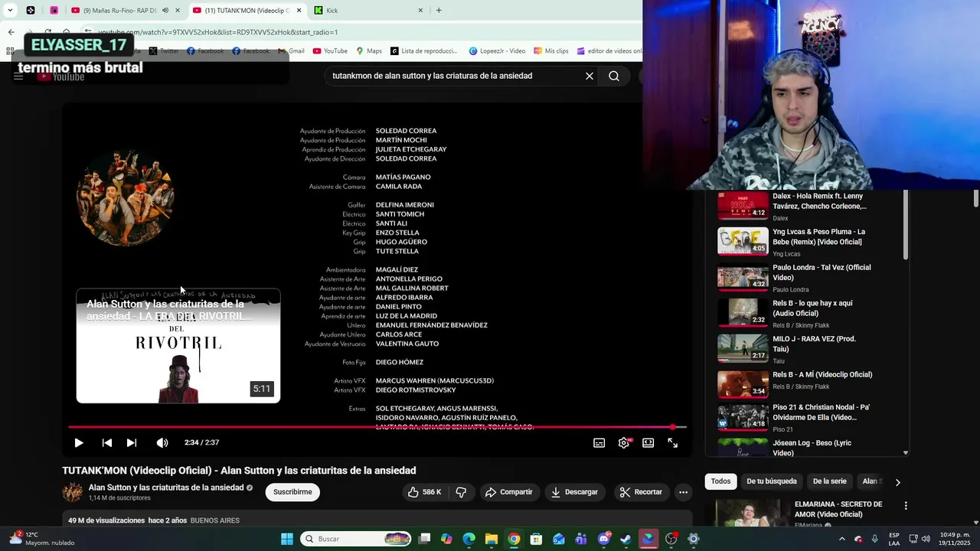
Task: Click the YouTube search magnifier button
Action: click(x=614, y=76)
